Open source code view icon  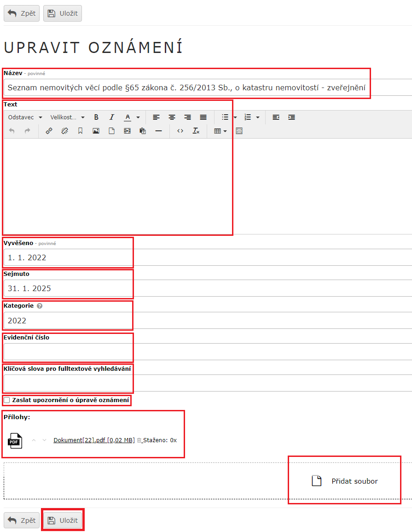[x=180, y=131]
